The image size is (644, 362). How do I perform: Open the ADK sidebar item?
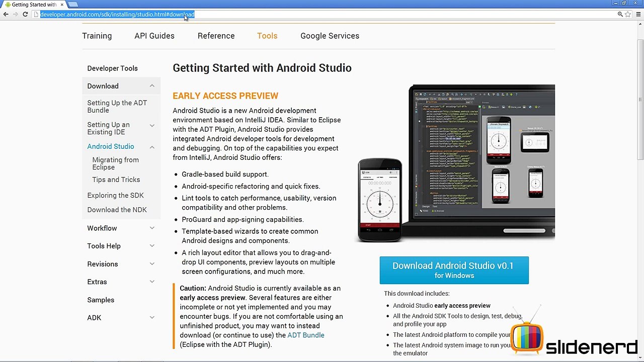pos(94,318)
